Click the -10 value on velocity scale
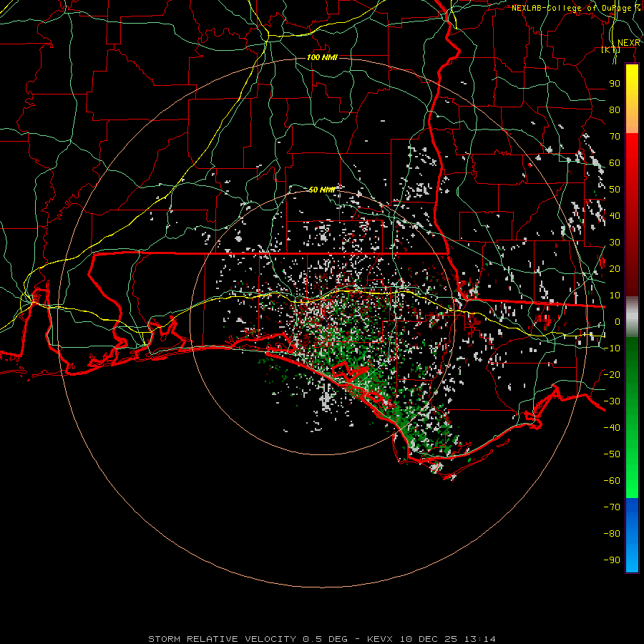The image size is (644, 644). point(612,348)
